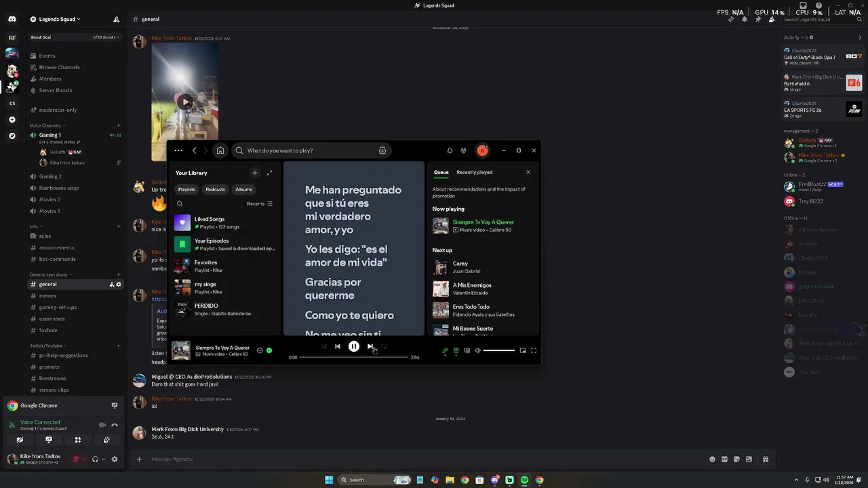Open Spotify profile avatar menu
This screenshot has height=488, width=868.
click(x=482, y=150)
